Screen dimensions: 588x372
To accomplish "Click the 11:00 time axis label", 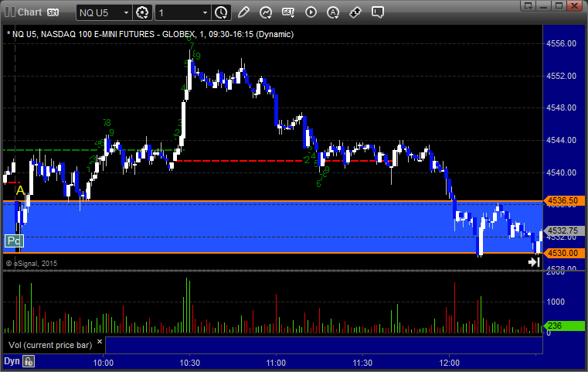I will [x=276, y=363].
